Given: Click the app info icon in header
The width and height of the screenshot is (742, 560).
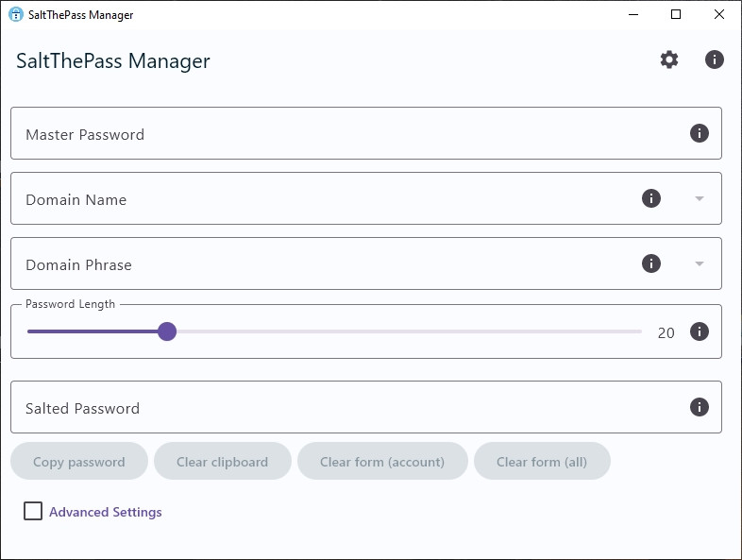Looking at the screenshot, I should pyautogui.click(x=715, y=60).
